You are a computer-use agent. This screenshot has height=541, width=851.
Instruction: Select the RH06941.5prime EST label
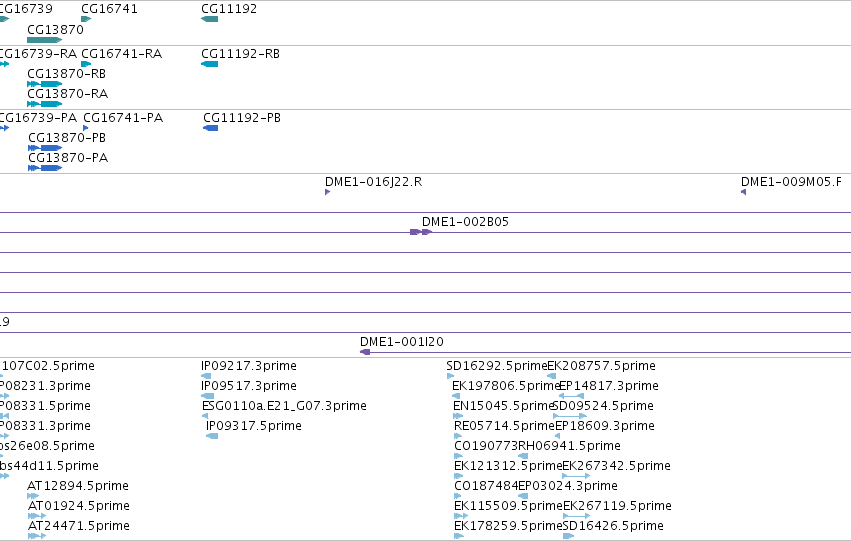[569, 446]
